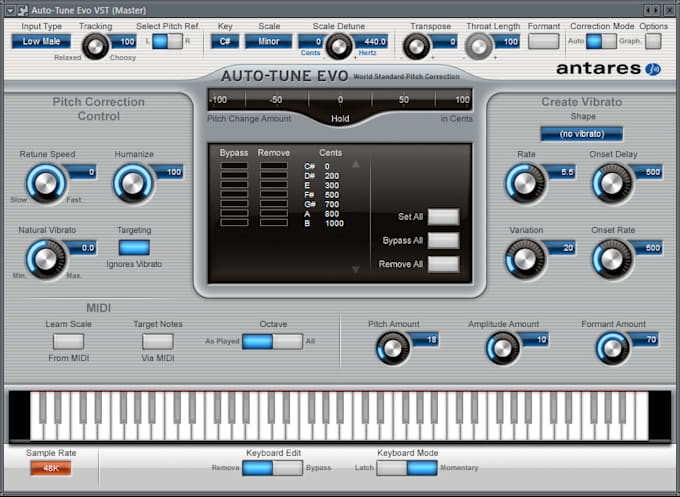Image resolution: width=680 pixels, height=497 pixels.
Task: Open the Scale Minor dropdown
Action: tap(268, 42)
